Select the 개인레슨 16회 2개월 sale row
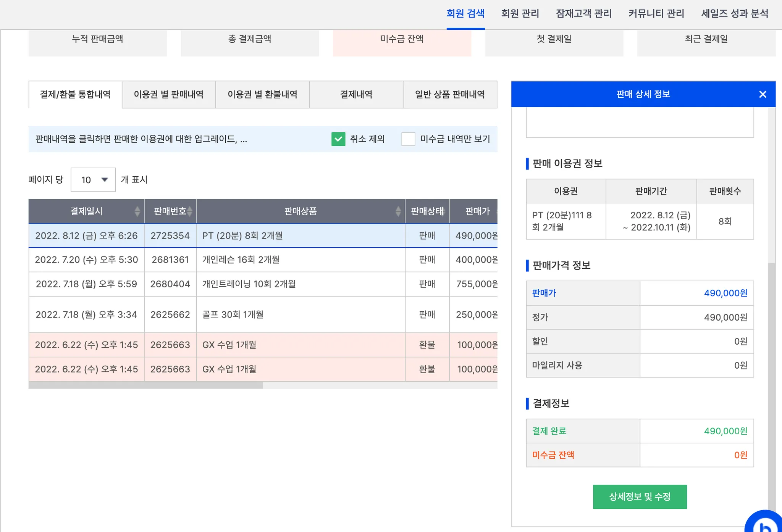Viewport: 782px width, 532px height. (x=241, y=260)
